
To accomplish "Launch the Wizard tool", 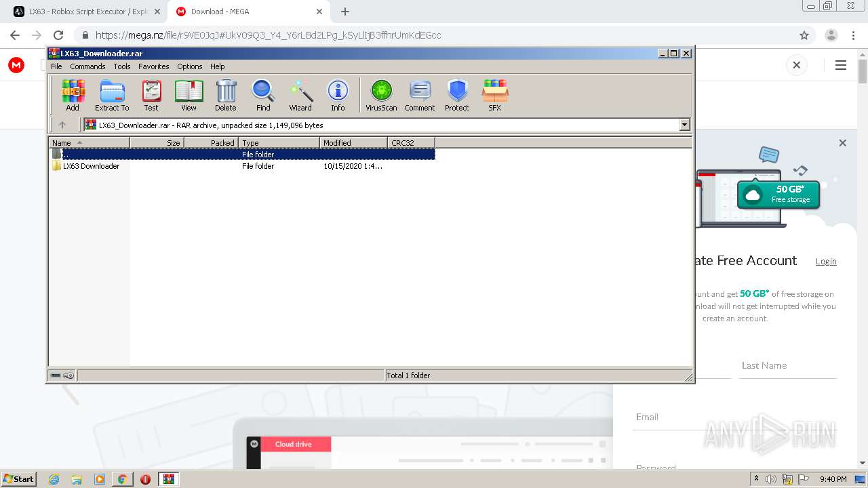I will coord(300,95).
